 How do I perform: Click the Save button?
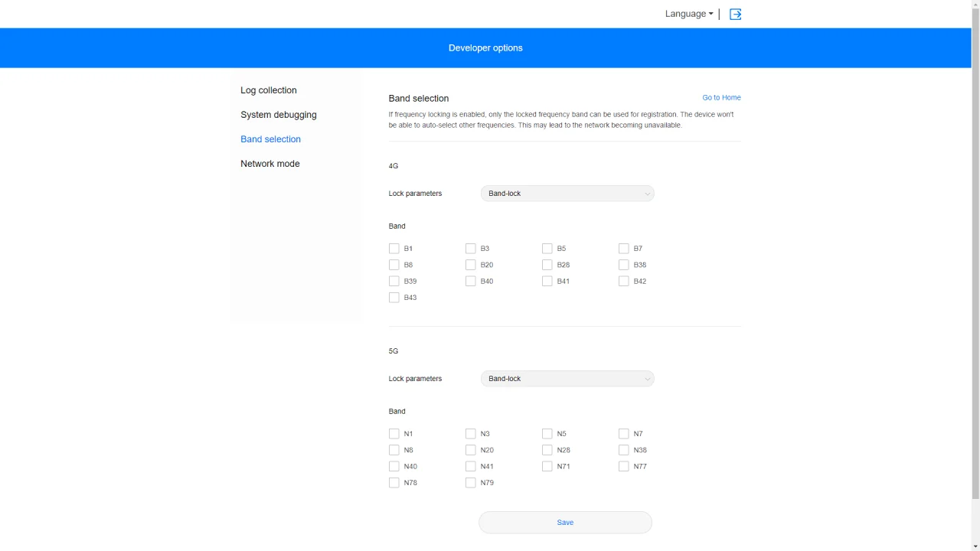[565, 522]
